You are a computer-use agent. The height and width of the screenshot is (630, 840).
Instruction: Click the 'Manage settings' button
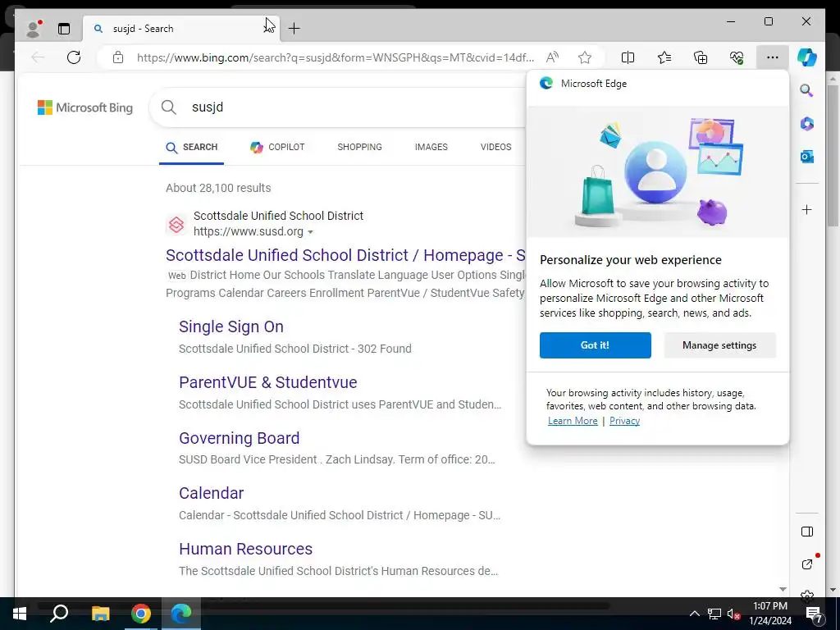[x=719, y=345]
